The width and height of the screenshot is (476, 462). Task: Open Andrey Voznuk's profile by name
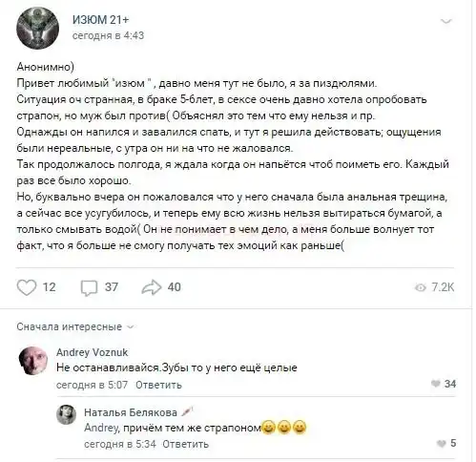click(x=93, y=352)
